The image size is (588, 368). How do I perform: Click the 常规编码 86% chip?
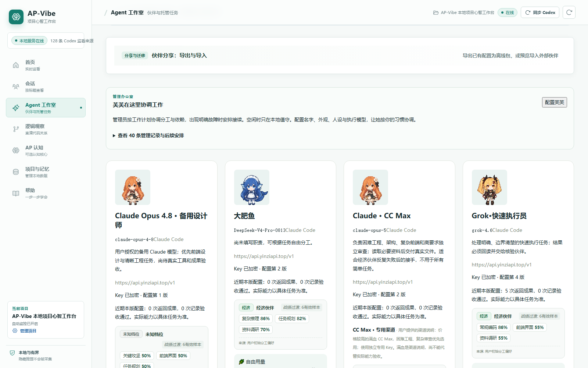(493, 327)
